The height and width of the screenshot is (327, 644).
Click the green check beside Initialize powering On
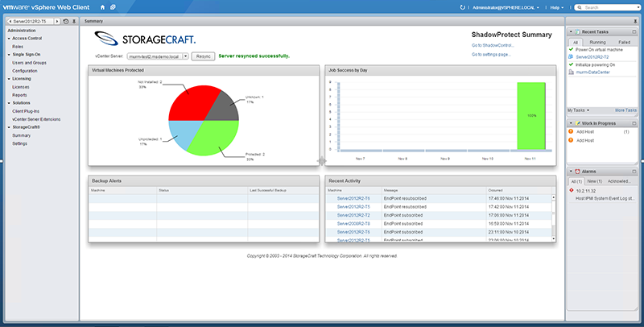(x=571, y=64)
